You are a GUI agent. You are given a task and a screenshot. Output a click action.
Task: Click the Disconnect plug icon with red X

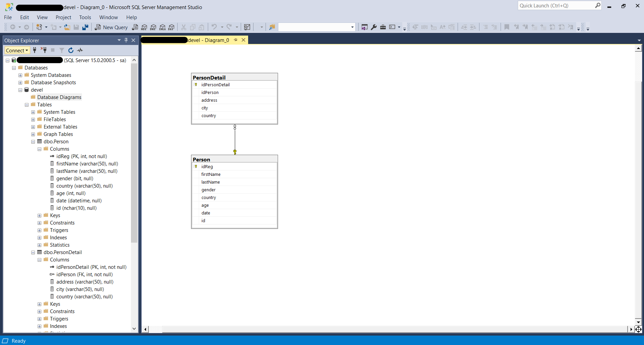point(44,50)
